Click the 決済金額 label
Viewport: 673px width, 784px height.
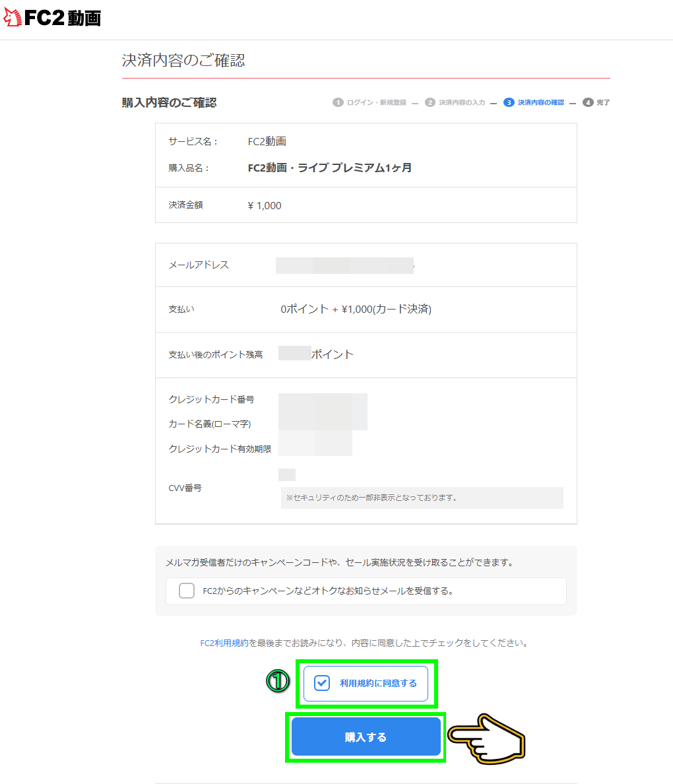pos(185,205)
